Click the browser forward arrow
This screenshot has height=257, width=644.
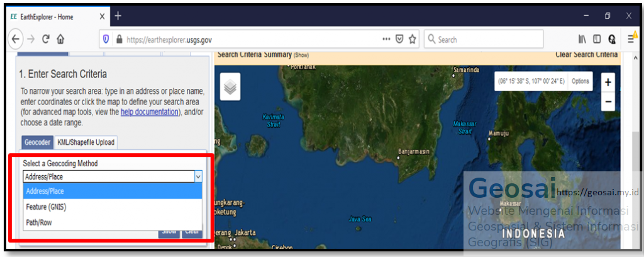coord(31,40)
